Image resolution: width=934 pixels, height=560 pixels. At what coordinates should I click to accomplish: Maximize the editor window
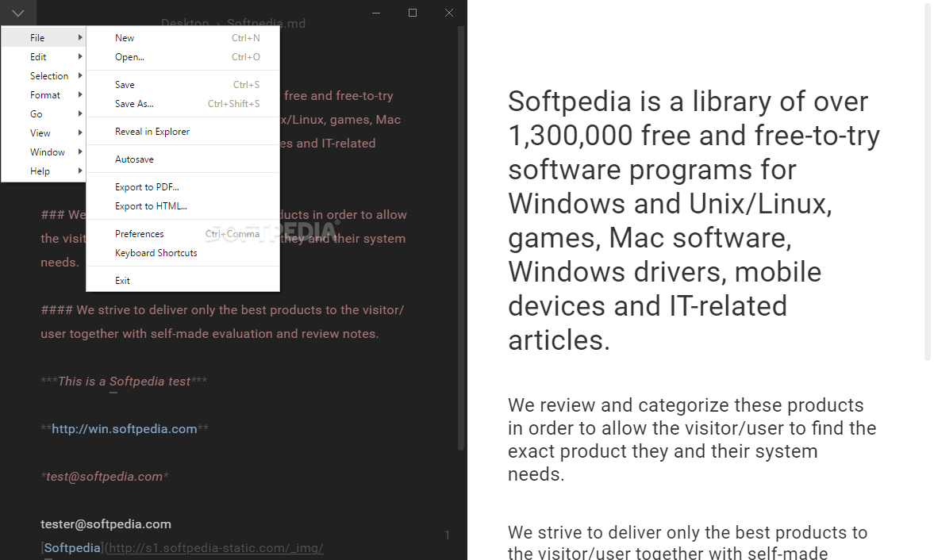pyautogui.click(x=412, y=13)
